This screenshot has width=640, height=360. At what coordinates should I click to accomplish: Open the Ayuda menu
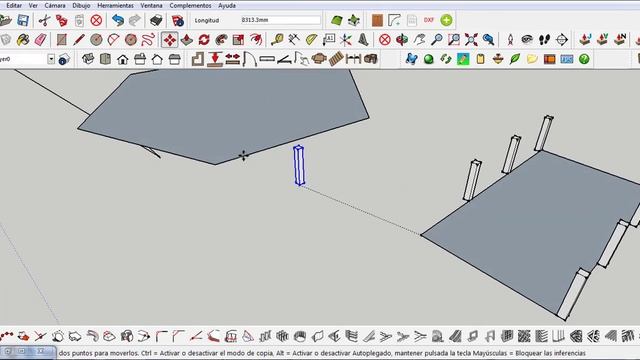(227, 6)
